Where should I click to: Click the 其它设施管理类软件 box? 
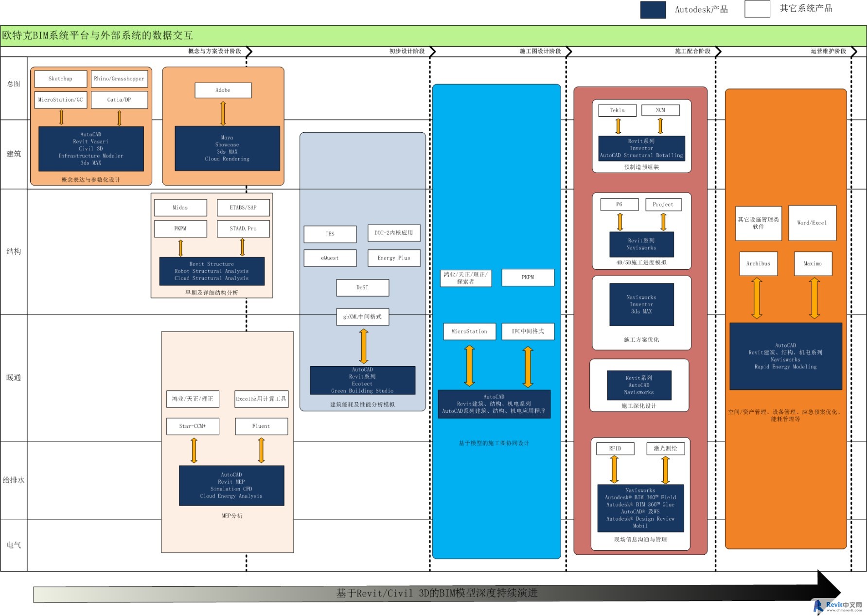[759, 223]
